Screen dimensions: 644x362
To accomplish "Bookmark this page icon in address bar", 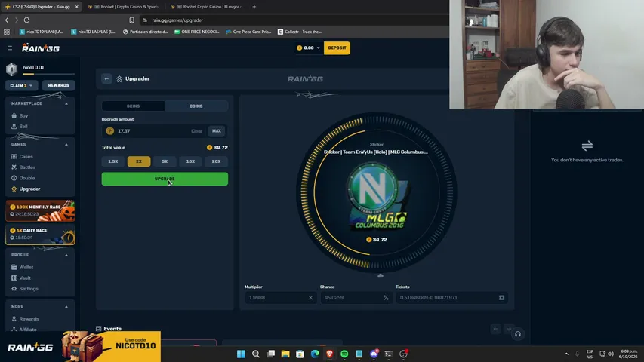I will pyautogui.click(x=131, y=20).
